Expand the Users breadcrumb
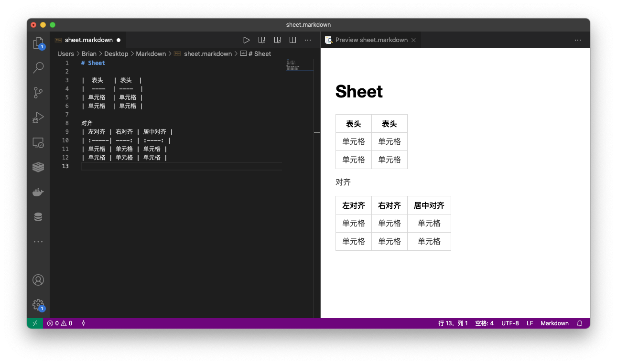The width and height of the screenshot is (617, 364). tap(66, 54)
